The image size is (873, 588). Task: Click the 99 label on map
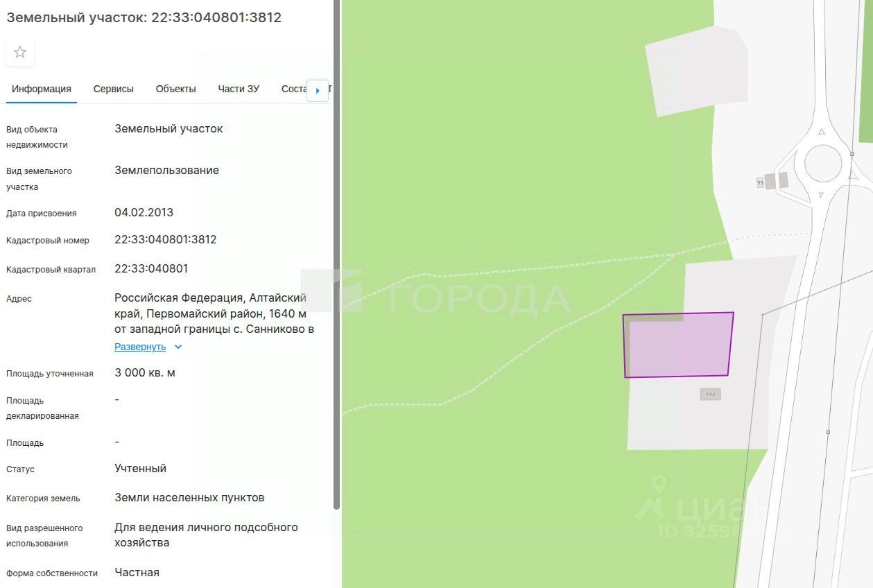(760, 182)
